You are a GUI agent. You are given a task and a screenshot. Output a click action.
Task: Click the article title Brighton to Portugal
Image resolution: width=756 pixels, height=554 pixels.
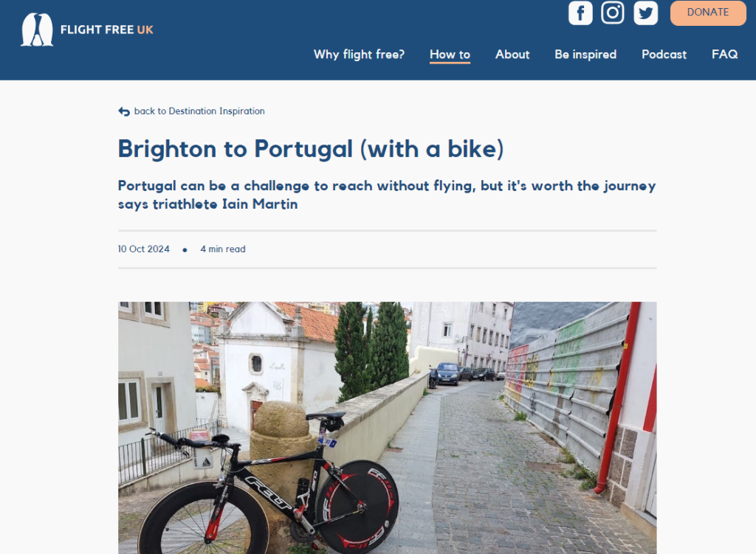point(310,149)
